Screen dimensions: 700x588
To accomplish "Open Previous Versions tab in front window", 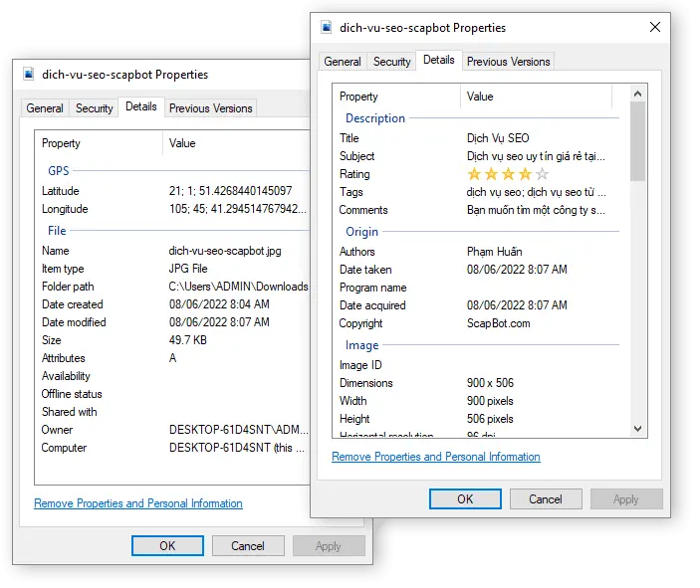I will coord(508,62).
